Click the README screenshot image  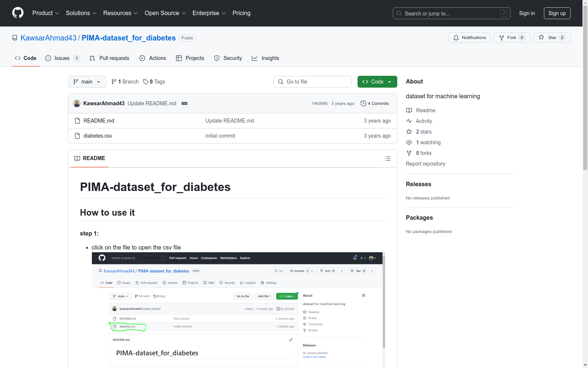tap(238, 310)
